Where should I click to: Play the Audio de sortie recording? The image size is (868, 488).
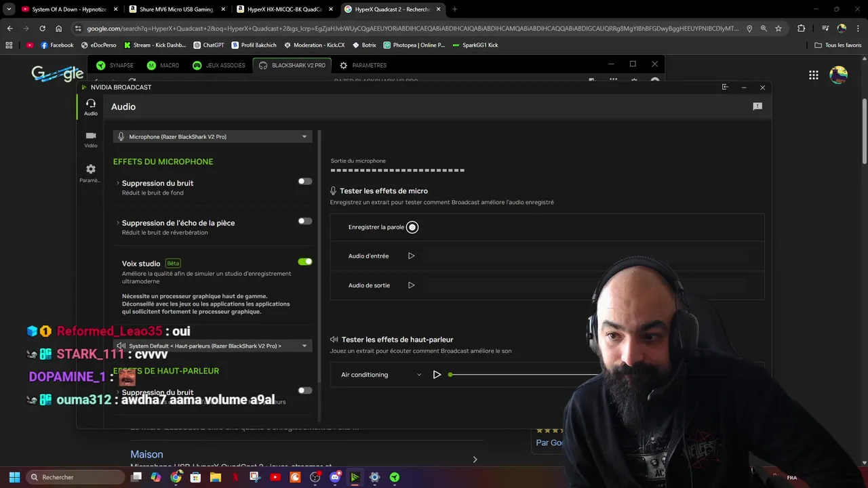point(411,285)
